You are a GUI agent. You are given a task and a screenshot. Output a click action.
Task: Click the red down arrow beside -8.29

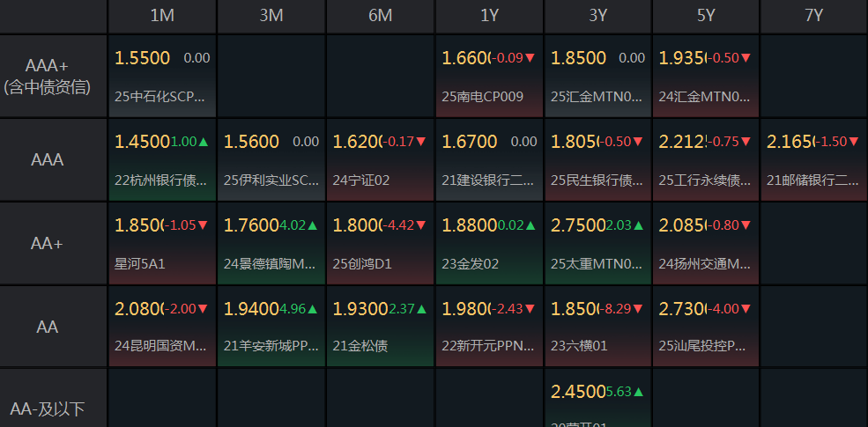coord(639,309)
